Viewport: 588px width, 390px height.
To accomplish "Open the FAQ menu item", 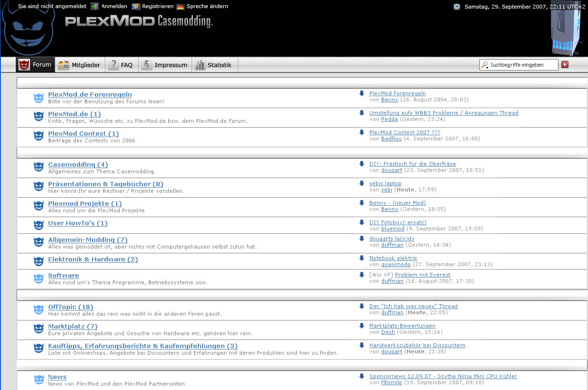I will pyautogui.click(x=121, y=65).
